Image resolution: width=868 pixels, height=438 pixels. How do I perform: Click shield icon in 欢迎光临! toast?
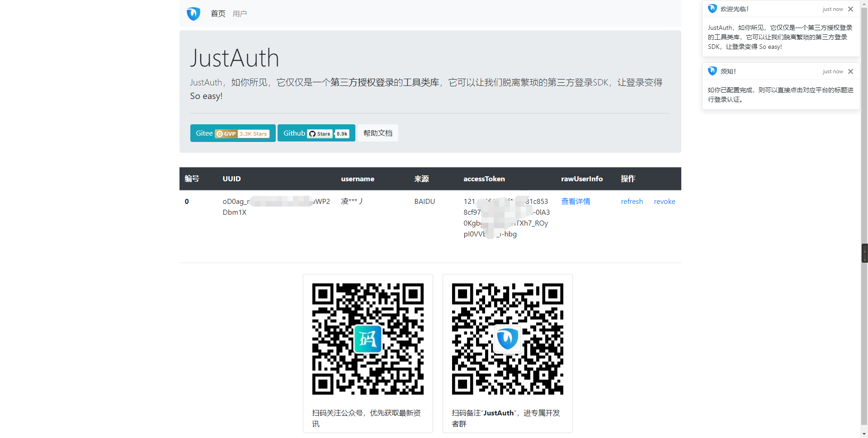pos(712,9)
